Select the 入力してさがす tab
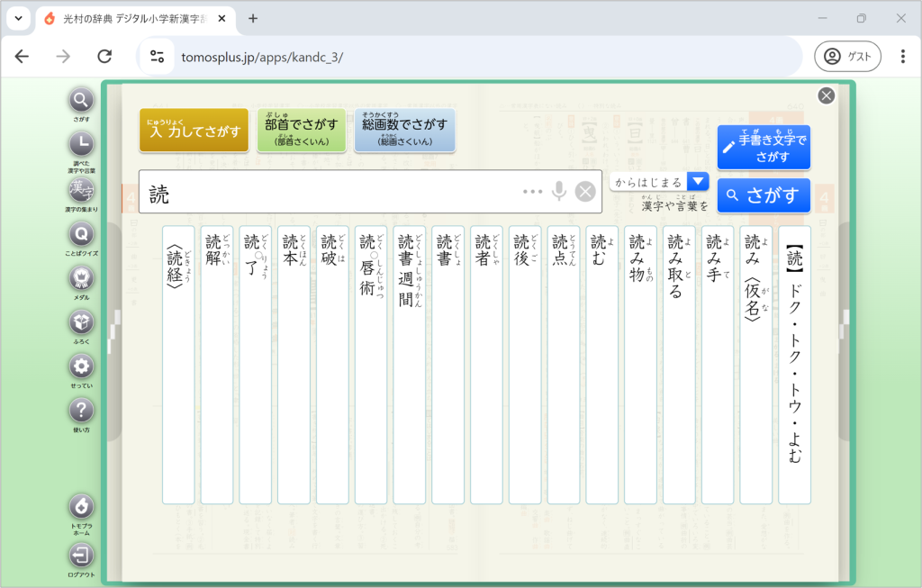The height and width of the screenshot is (588, 922). point(194,130)
